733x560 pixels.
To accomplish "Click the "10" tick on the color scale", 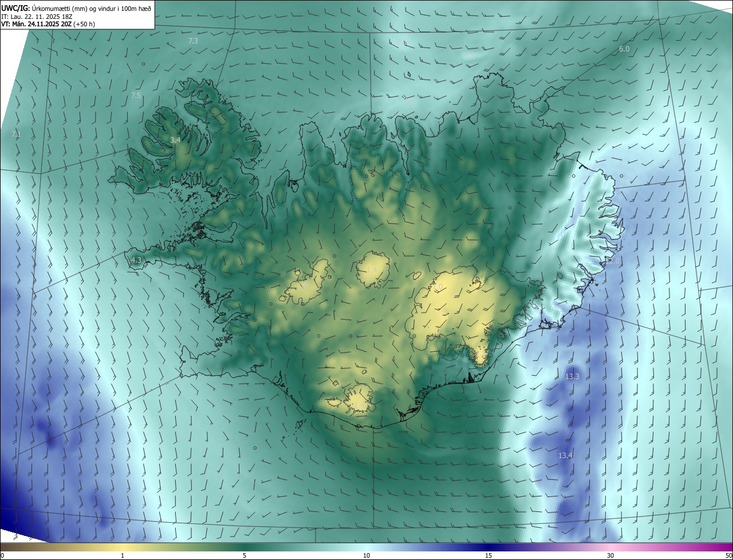I will [x=366, y=555].
